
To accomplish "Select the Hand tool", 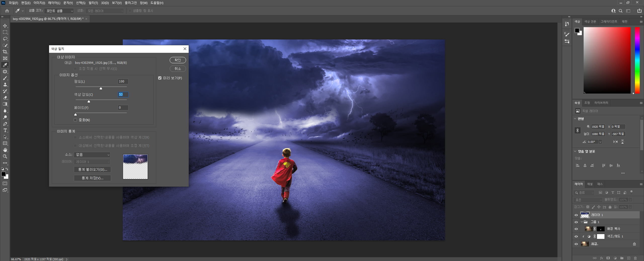I will point(5,150).
